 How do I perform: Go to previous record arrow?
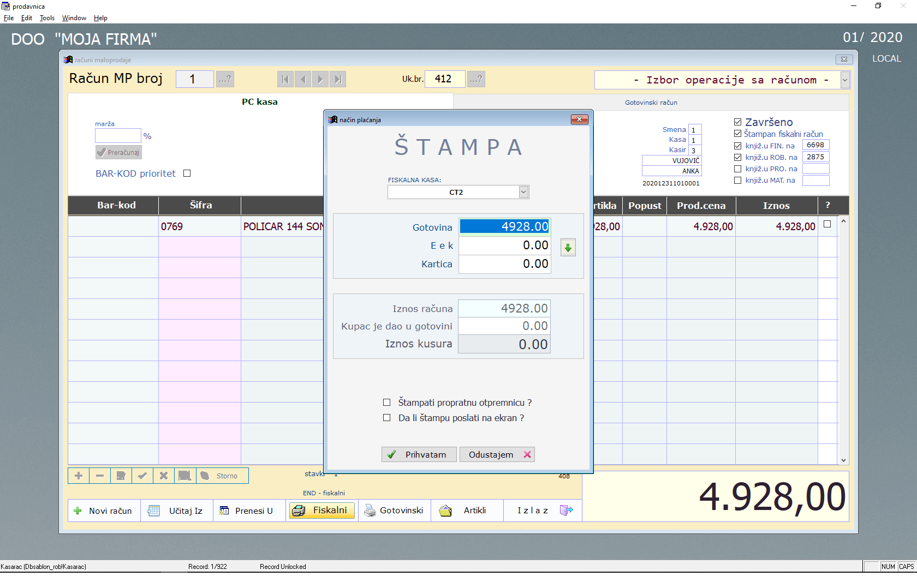click(x=303, y=80)
